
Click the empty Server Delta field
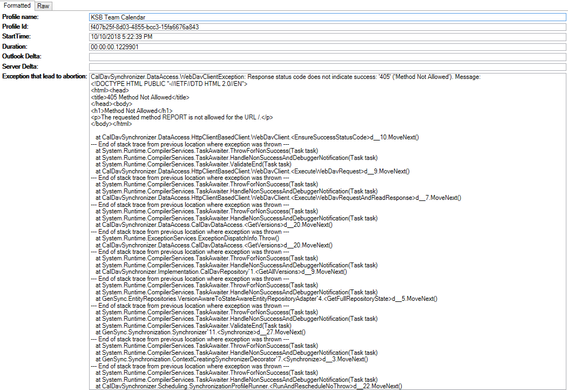tap(327, 67)
